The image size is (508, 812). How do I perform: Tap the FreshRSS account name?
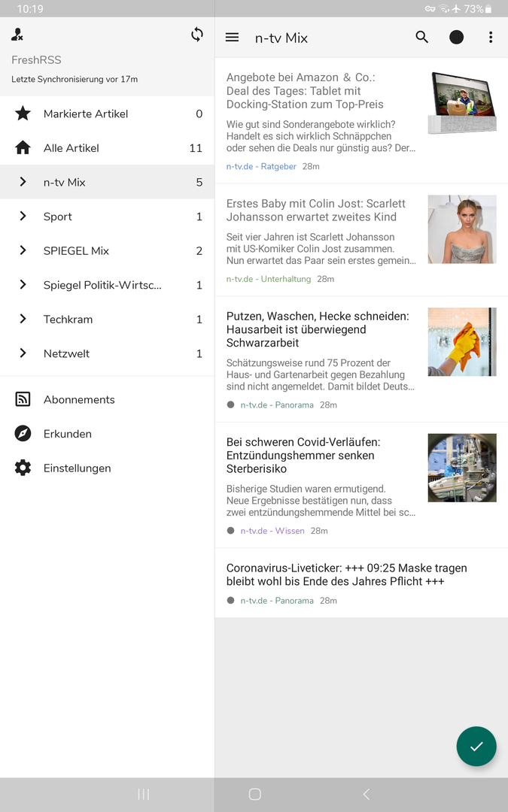point(36,60)
